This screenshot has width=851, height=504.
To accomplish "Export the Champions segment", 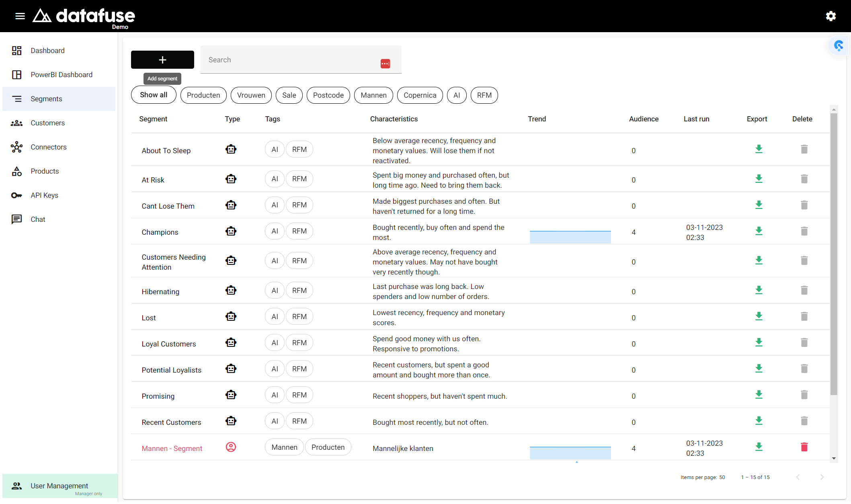I will pyautogui.click(x=759, y=231).
